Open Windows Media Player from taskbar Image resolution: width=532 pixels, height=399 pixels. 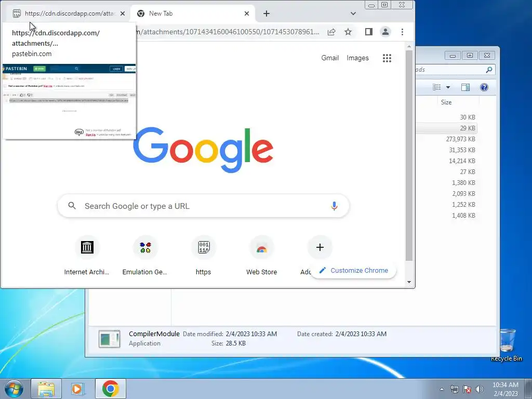(x=77, y=389)
